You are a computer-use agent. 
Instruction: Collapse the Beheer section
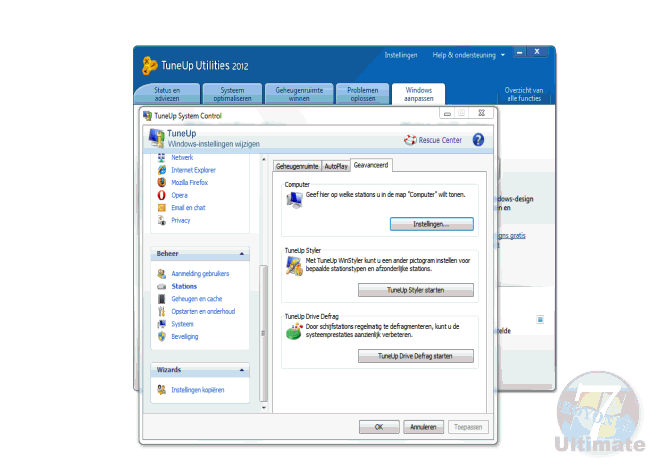242,254
